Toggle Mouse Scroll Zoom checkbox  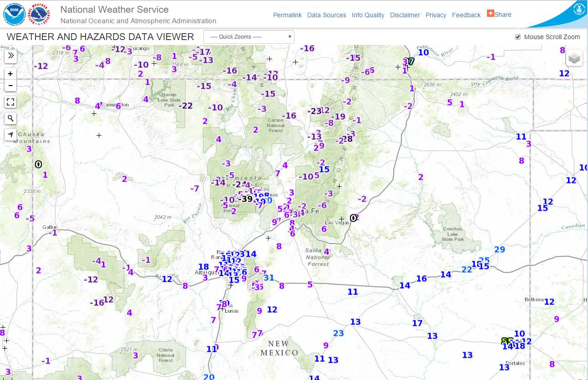point(518,37)
